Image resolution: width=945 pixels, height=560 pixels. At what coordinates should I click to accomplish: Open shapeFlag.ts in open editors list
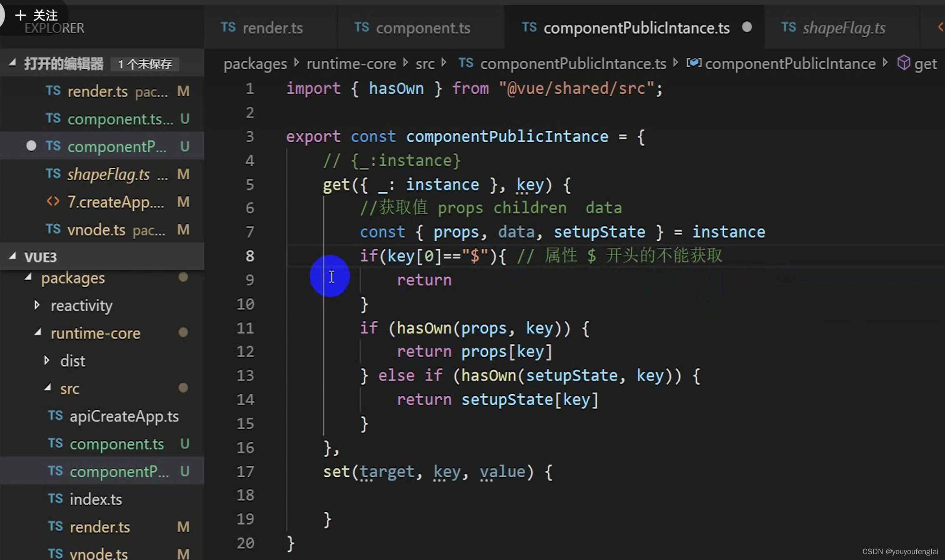[x=102, y=174]
